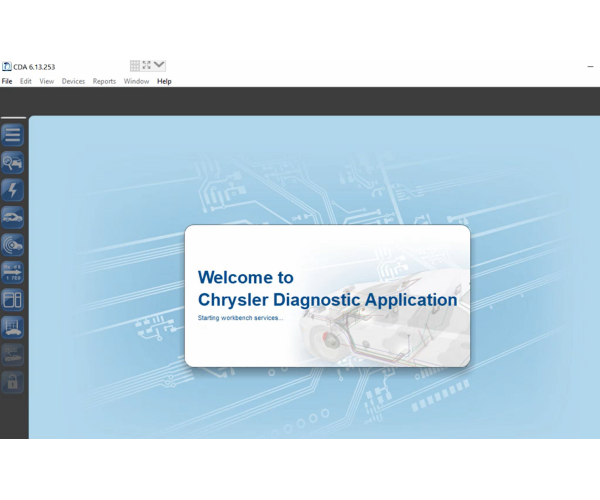Open the Edit menu
The width and height of the screenshot is (600, 500).
tap(26, 81)
